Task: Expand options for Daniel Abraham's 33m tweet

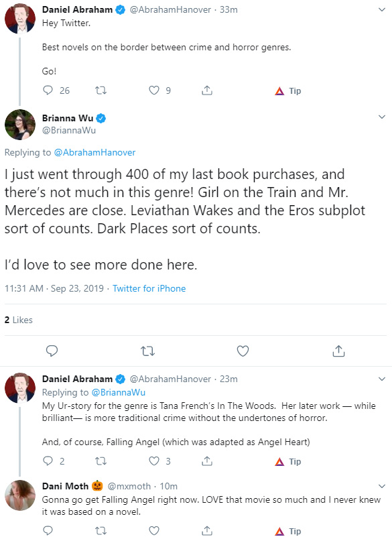Action: 382,9
